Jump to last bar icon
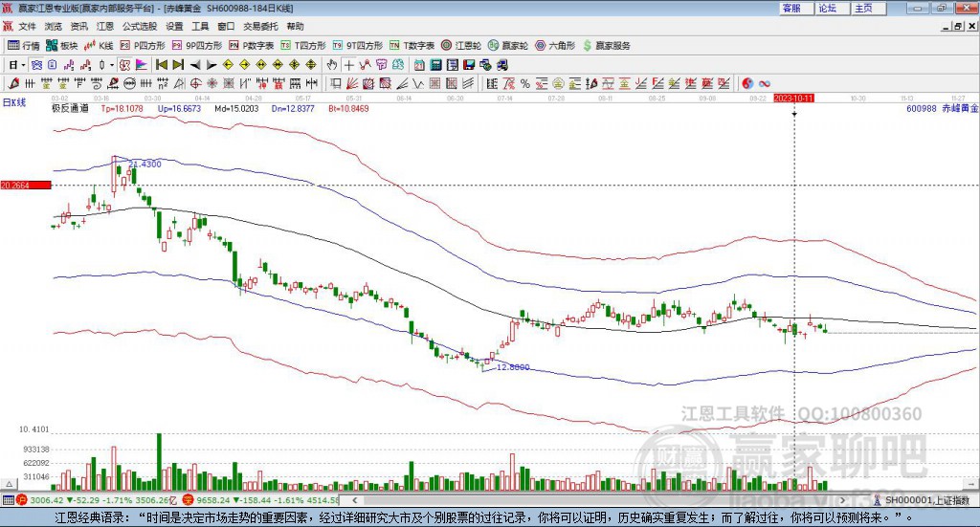 (178, 65)
